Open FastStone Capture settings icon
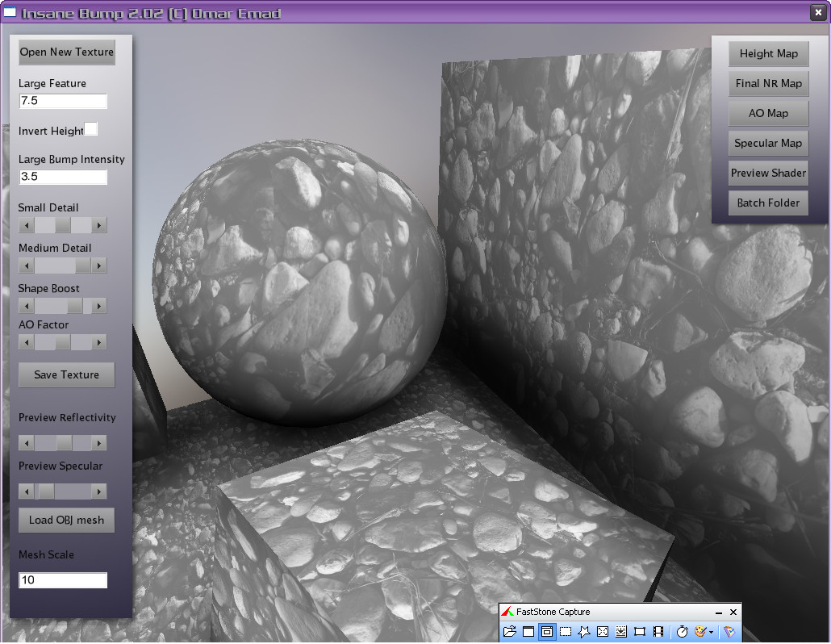This screenshot has height=644, width=831. click(x=730, y=631)
